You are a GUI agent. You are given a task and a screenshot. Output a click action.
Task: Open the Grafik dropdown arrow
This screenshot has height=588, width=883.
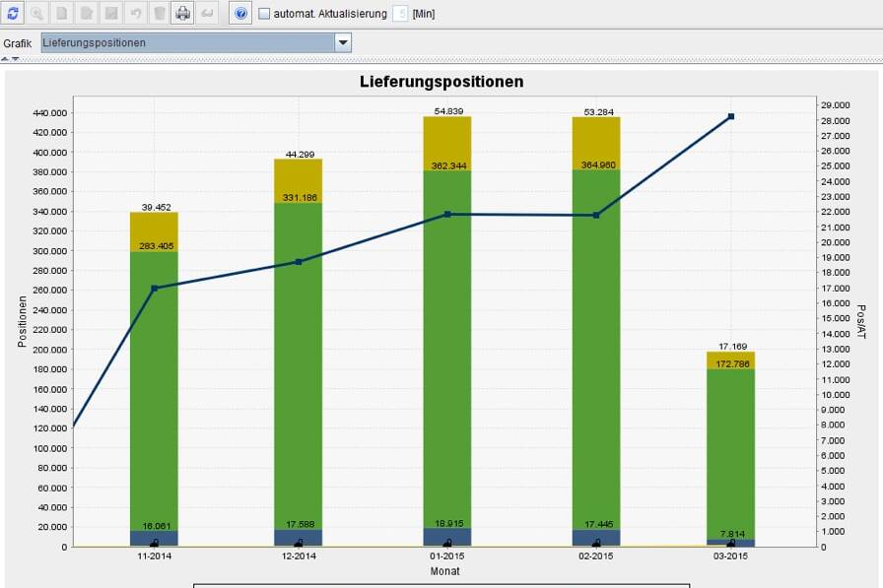(x=343, y=42)
